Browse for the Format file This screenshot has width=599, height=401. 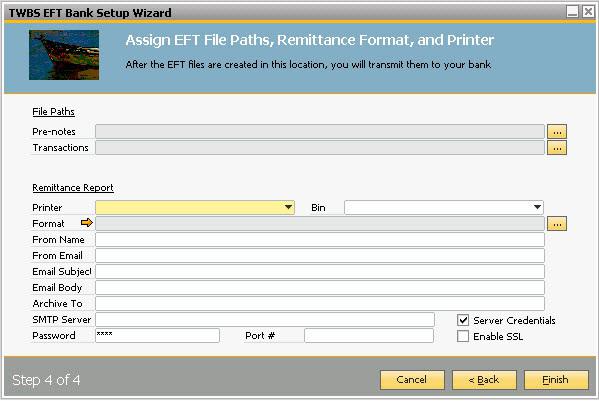(557, 224)
